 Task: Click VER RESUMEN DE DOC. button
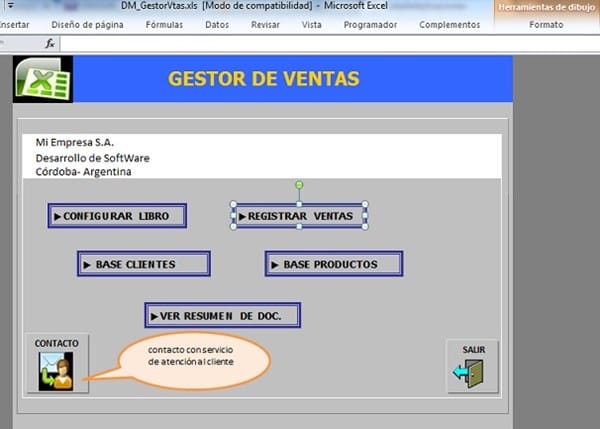[222, 315]
